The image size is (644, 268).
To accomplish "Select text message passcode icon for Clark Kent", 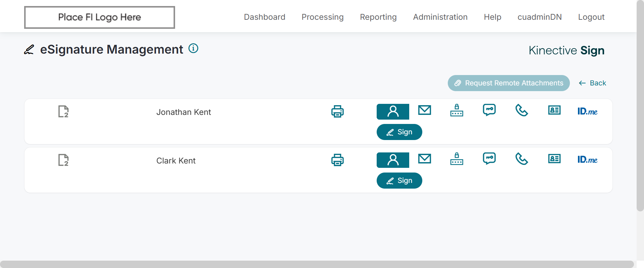I will click(x=489, y=158).
